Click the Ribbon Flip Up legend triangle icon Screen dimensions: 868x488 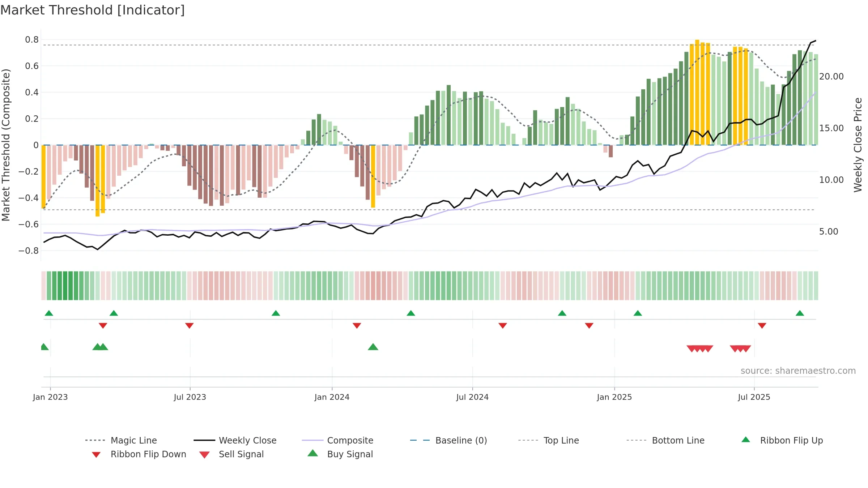(746, 440)
